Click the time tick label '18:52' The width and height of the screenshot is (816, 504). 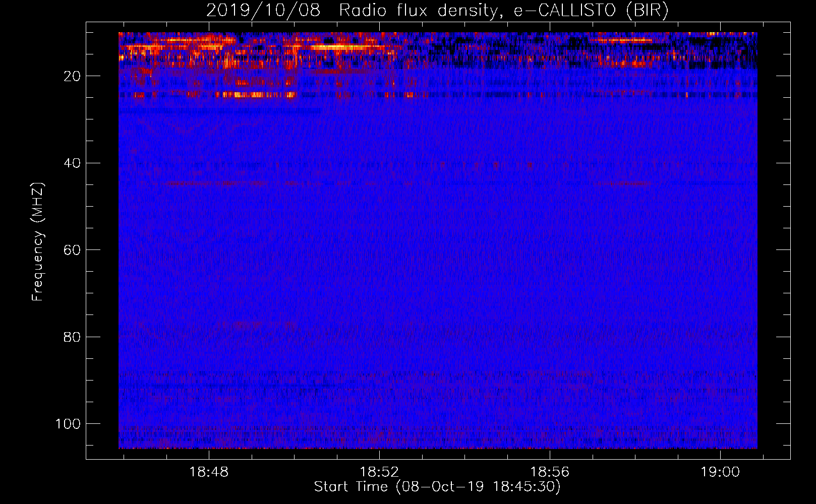click(x=379, y=472)
